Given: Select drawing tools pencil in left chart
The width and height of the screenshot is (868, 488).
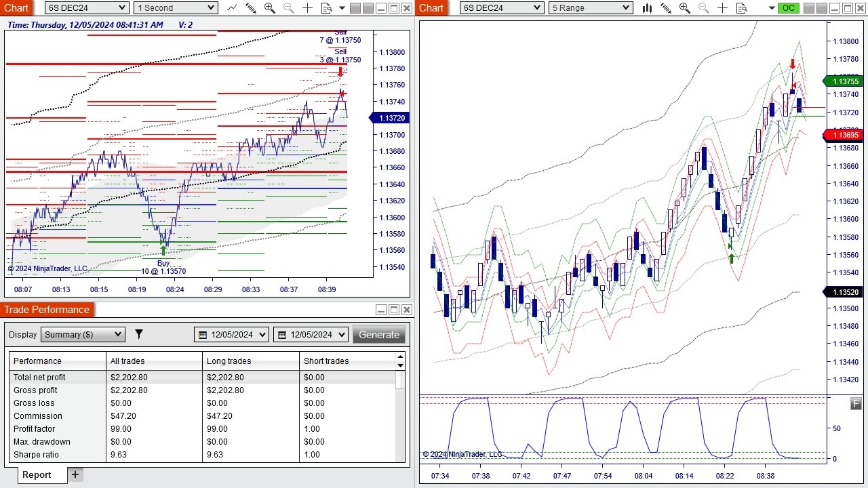Looking at the screenshot, I should click(x=251, y=7).
